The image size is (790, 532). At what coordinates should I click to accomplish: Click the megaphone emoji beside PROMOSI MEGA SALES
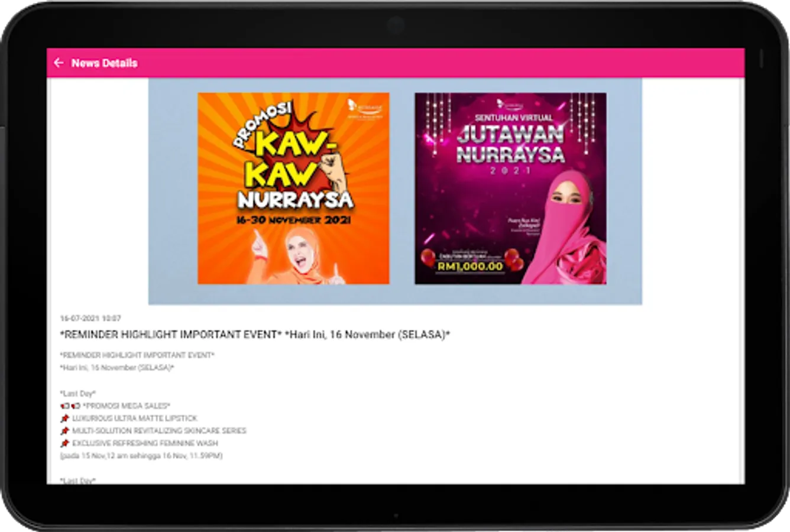pyautogui.click(x=70, y=406)
